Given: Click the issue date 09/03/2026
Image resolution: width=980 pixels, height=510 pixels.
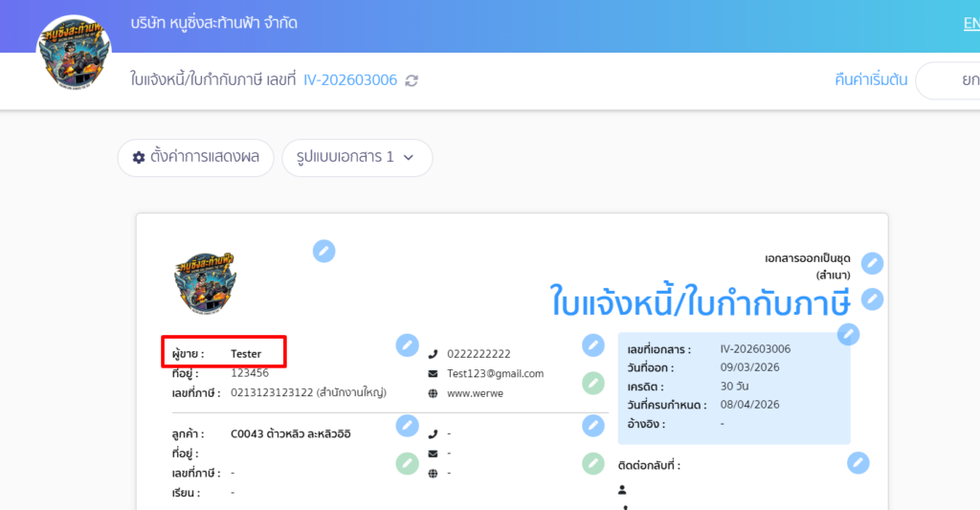Looking at the screenshot, I should (x=749, y=367).
